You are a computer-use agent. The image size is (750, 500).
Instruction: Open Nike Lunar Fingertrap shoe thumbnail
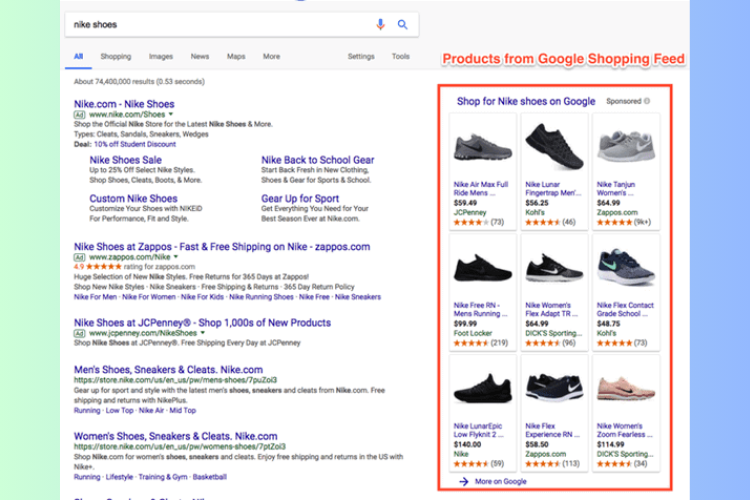point(554,146)
